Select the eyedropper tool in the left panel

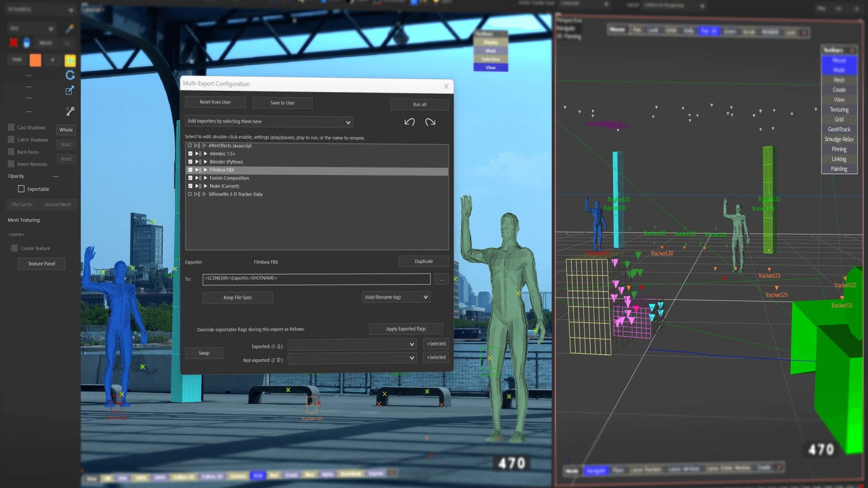pyautogui.click(x=70, y=28)
